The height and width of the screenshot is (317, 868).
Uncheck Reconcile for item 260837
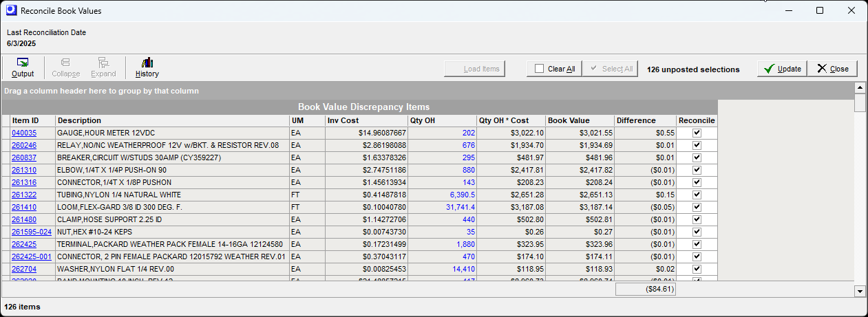click(x=697, y=157)
